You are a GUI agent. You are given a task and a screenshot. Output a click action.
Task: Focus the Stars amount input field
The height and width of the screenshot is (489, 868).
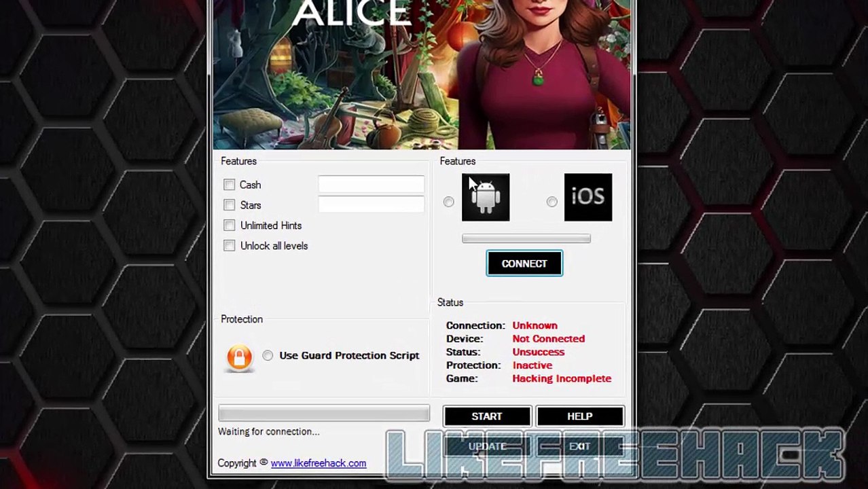[x=372, y=204]
